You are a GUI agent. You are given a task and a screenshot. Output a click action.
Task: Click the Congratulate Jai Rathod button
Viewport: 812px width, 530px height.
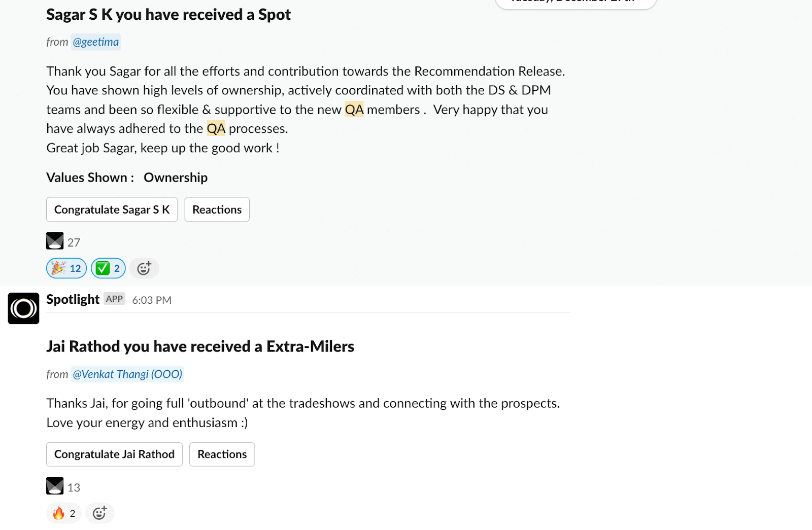[114, 454]
